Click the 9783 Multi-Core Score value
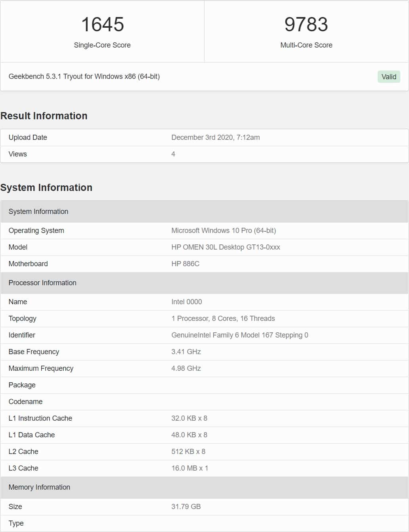Viewport: 409px width, 532px height. 306,25
